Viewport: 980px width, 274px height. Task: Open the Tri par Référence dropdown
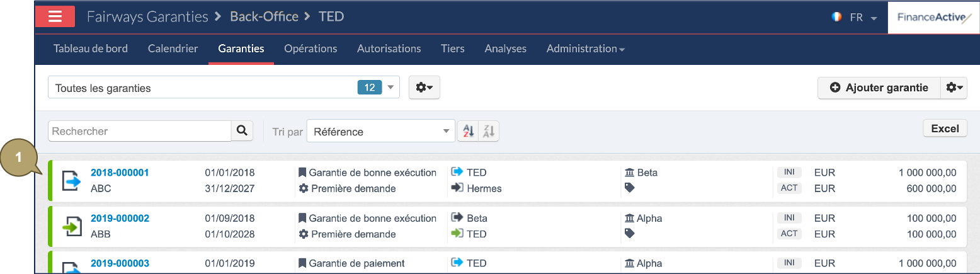coord(380,132)
